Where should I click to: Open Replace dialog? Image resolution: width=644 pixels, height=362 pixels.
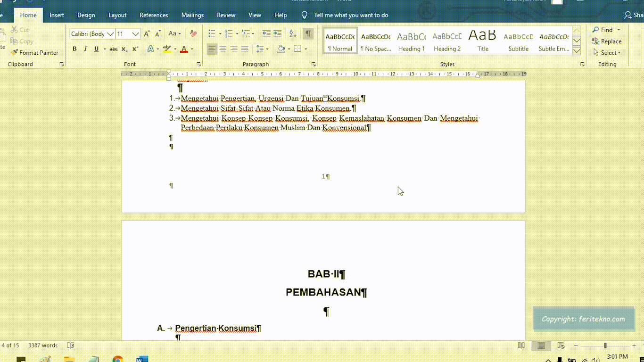[607, 41]
